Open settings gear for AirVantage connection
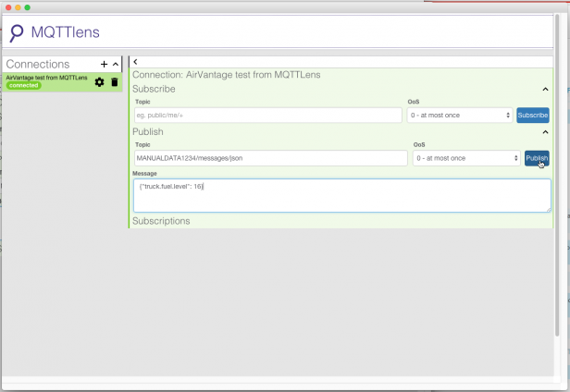570x392 pixels. pyautogui.click(x=100, y=82)
